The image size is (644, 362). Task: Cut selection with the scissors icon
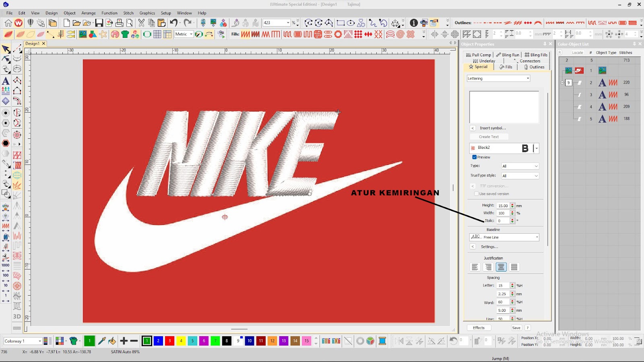(141, 23)
